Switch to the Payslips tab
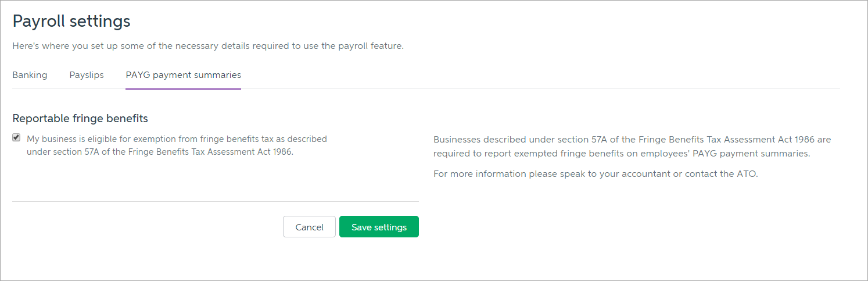Image resolution: width=868 pixels, height=281 pixels. click(x=87, y=75)
